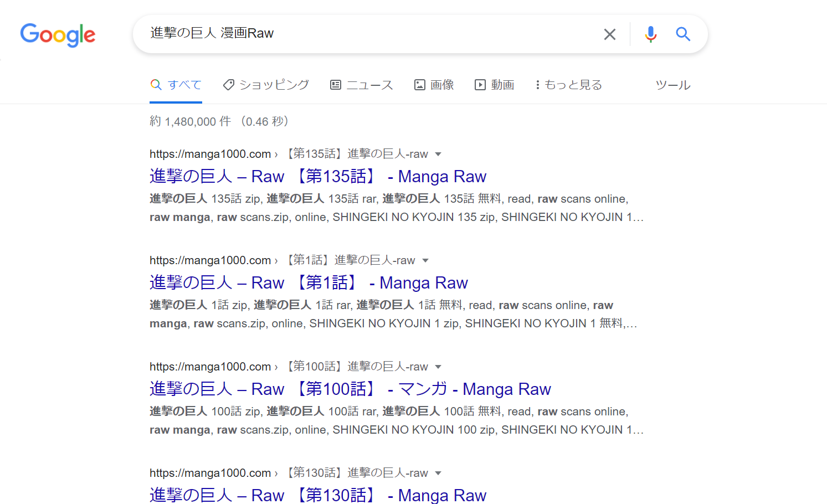Click the play icon beside 動画
The height and width of the screenshot is (504, 827).
click(480, 85)
